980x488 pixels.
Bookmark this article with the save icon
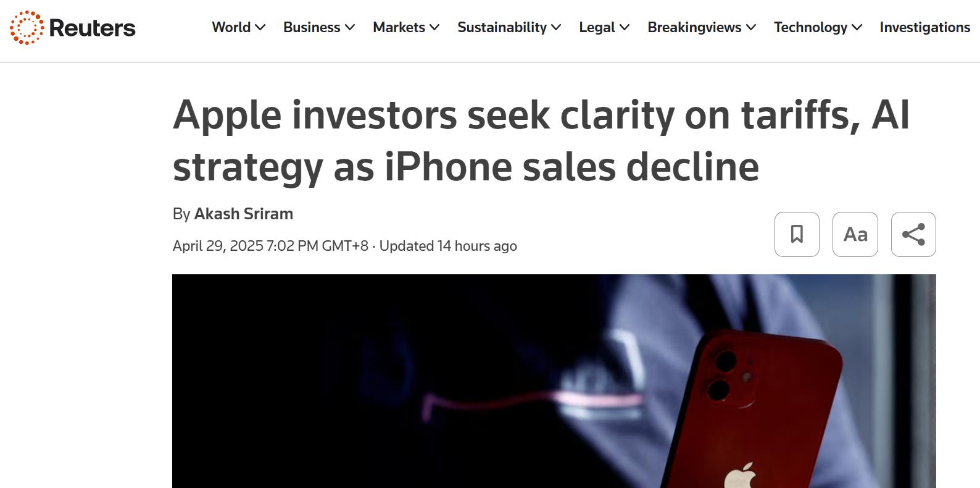click(x=797, y=235)
